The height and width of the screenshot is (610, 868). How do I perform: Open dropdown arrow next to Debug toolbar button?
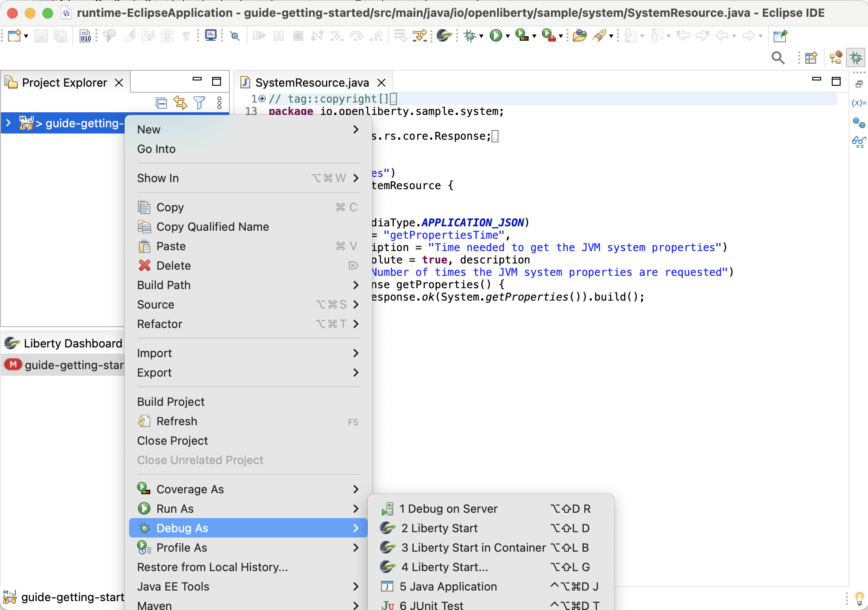click(x=481, y=36)
